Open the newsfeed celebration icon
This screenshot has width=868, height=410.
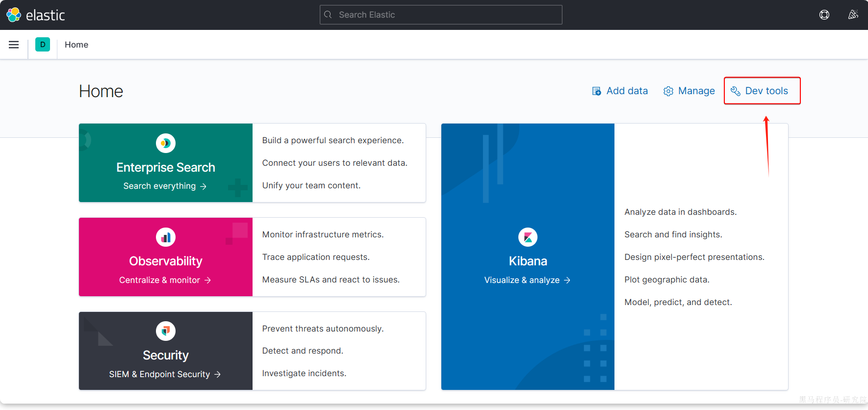pyautogui.click(x=853, y=15)
